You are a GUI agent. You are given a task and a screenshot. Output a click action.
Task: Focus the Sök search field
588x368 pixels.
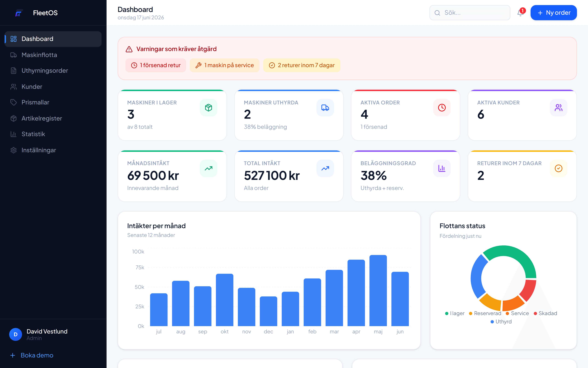(470, 13)
